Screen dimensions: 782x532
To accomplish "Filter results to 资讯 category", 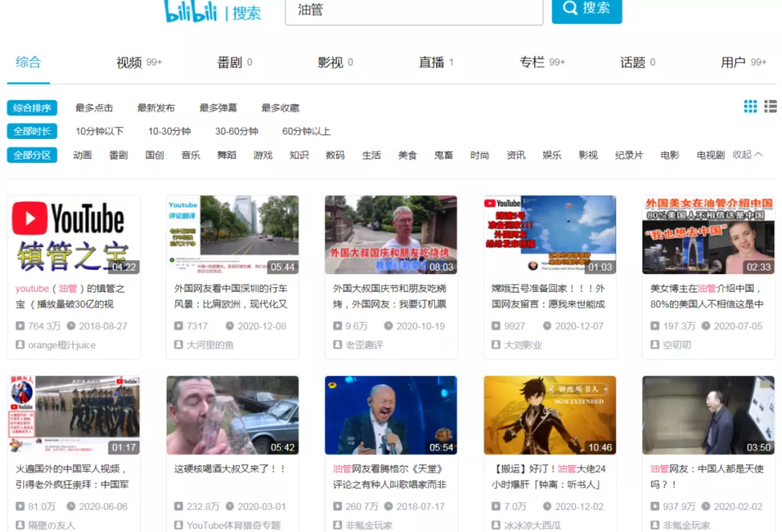I will pyautogui.click(x=516, y=155).
